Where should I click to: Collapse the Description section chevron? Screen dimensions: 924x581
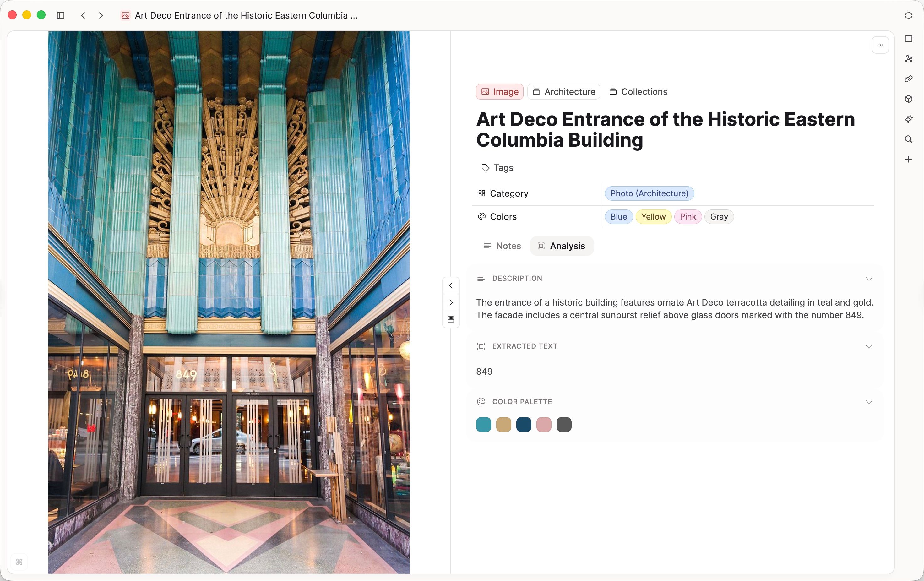pyautogui.click(x=869, y=279)
